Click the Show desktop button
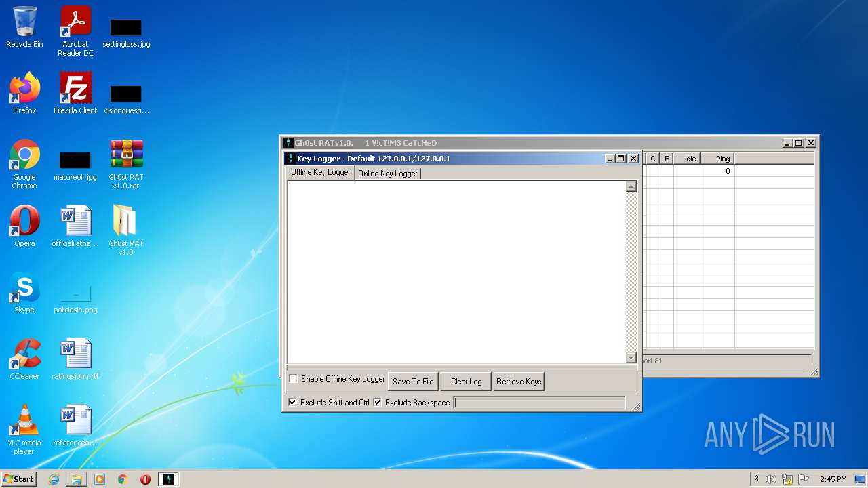868x488 pixels. pyautogui.click(x=861, y=479)
